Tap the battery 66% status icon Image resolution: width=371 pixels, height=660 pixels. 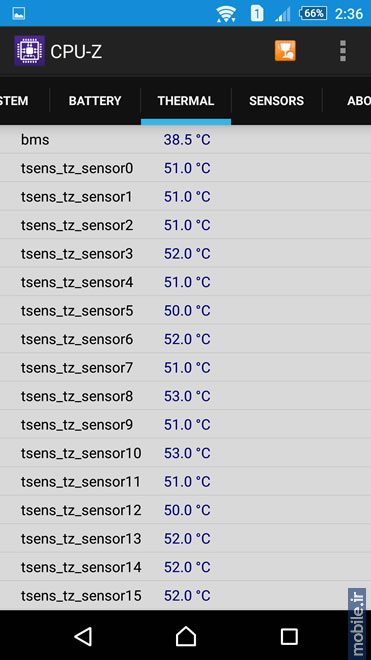[x=313, y=13]
